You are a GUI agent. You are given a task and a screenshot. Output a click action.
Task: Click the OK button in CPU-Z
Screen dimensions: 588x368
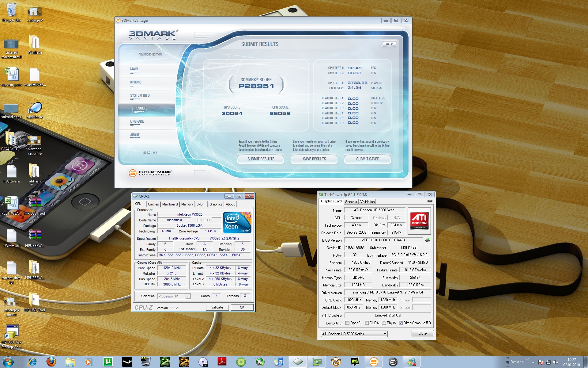[242, 307]
